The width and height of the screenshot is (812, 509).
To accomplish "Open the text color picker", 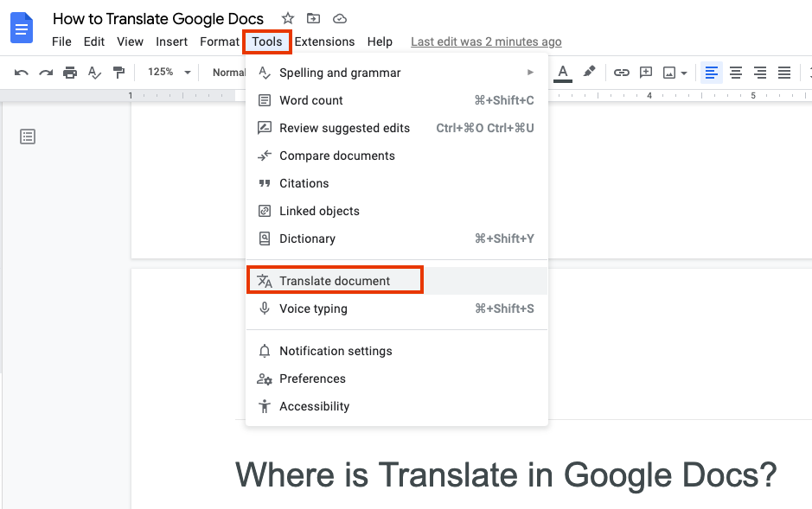I will [x=563, y=73].
